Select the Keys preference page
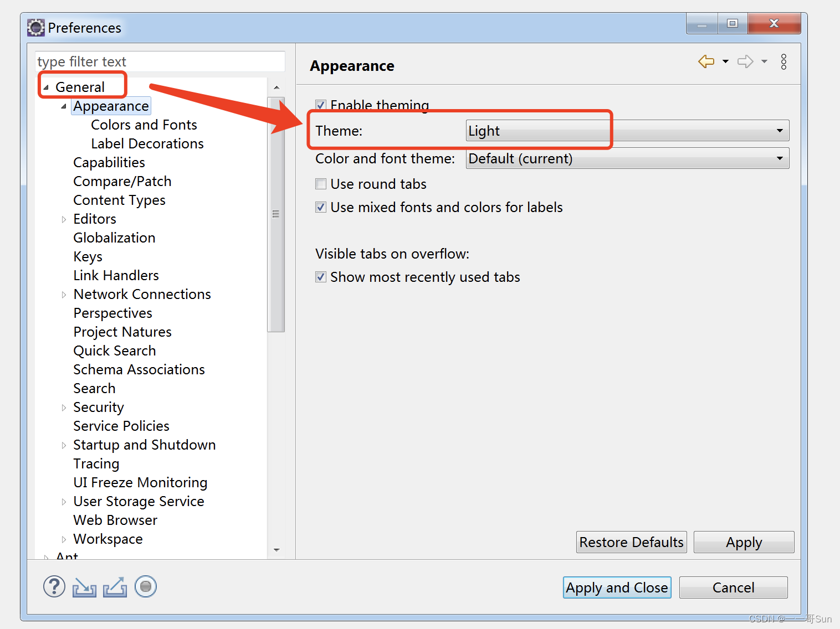 pyautogui.click(x=88, y=256)
